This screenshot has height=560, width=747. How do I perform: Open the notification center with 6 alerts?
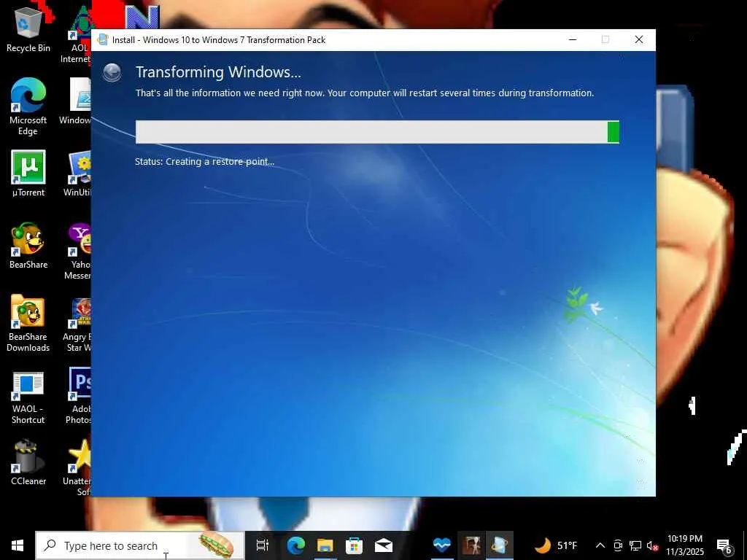coord(724,546)
